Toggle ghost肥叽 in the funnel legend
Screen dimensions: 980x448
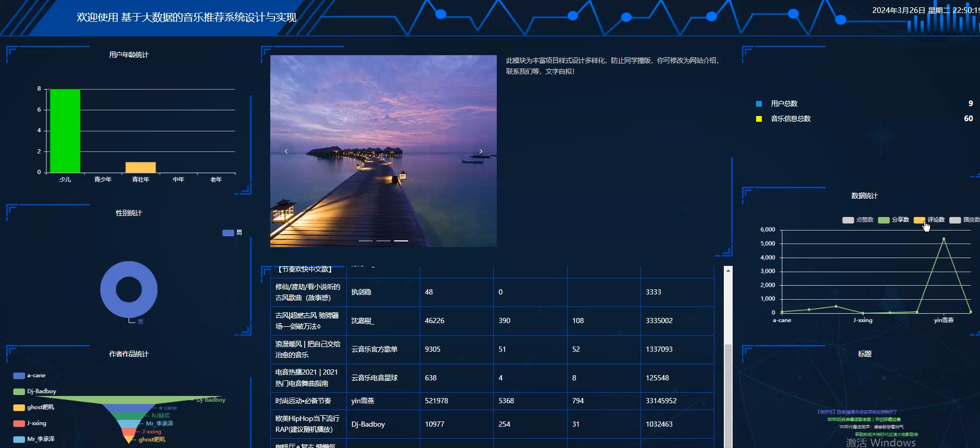(x=33, y=407)
